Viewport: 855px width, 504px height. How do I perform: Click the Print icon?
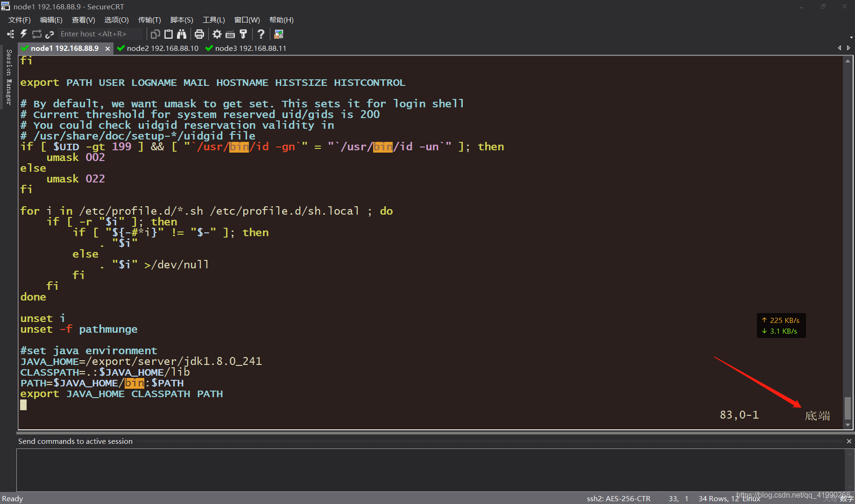tap(199, 34)
